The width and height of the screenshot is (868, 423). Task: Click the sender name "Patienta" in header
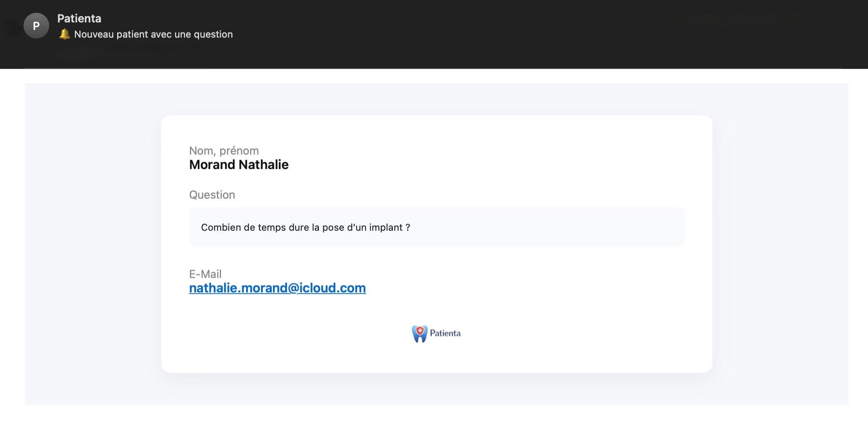[79, 18]
